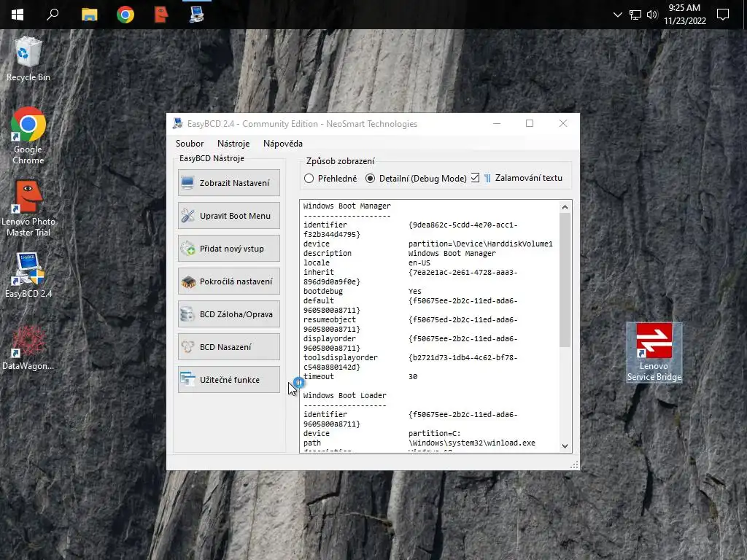The height and width of the screenshot is (560, 747).
Task: Click the scroll down arrow in boot output
Action: pos(565,446)
